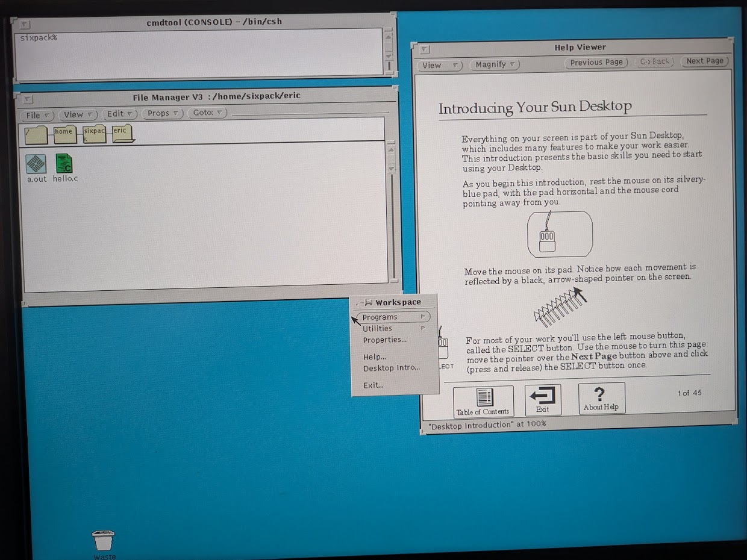747x560 pixels.
Task: Open the Edit menu in File Manager
Action: [119, 114]
